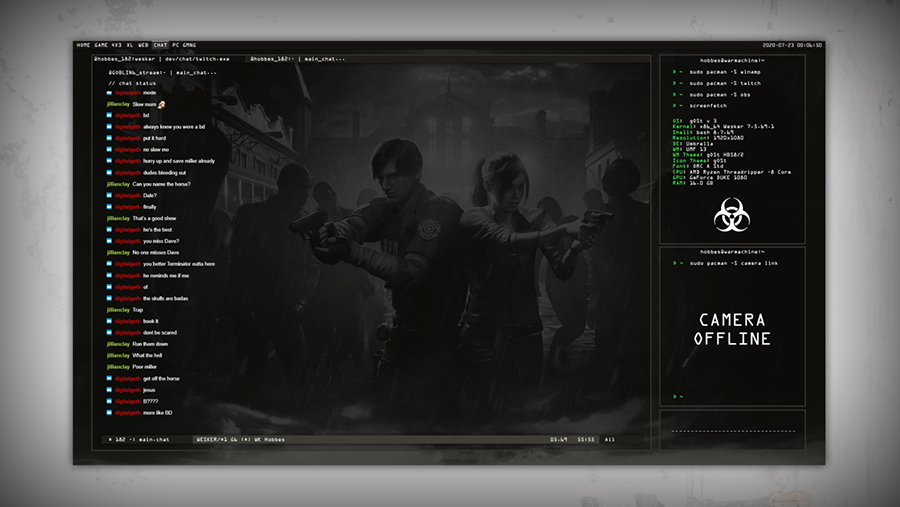The image size is (900, 507).
Task: Select the dev/chat/twitch.exe terminal tab
Action: coord(162,59)
